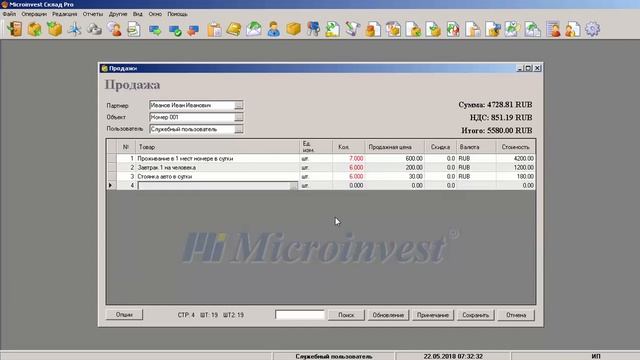Click the Стоимость column header

(516, 147)
